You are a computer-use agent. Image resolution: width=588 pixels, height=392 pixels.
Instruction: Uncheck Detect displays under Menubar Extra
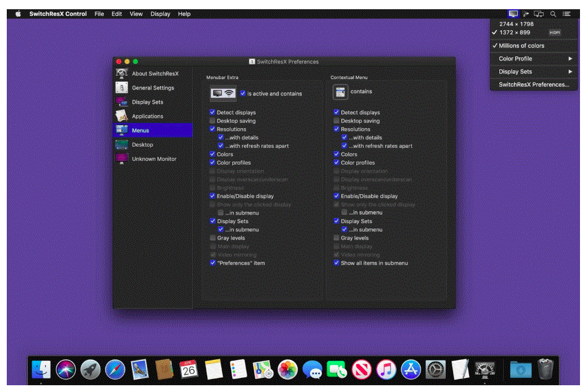pos(212,112)
